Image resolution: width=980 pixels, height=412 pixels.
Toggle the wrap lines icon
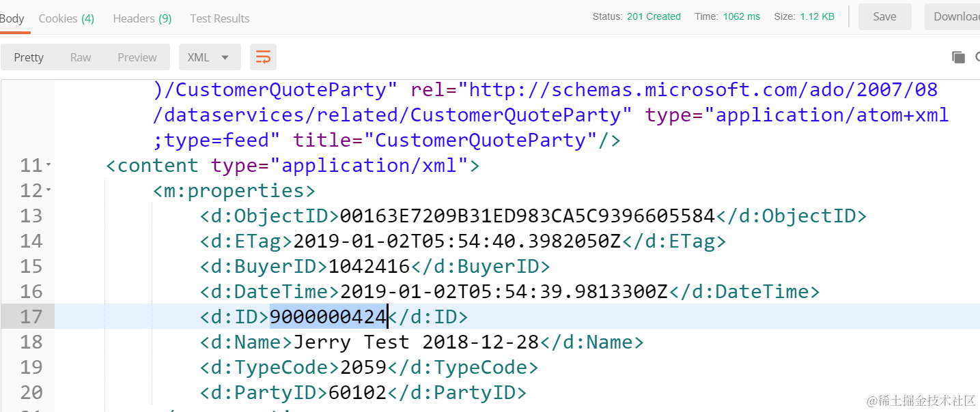click(263, 57)
